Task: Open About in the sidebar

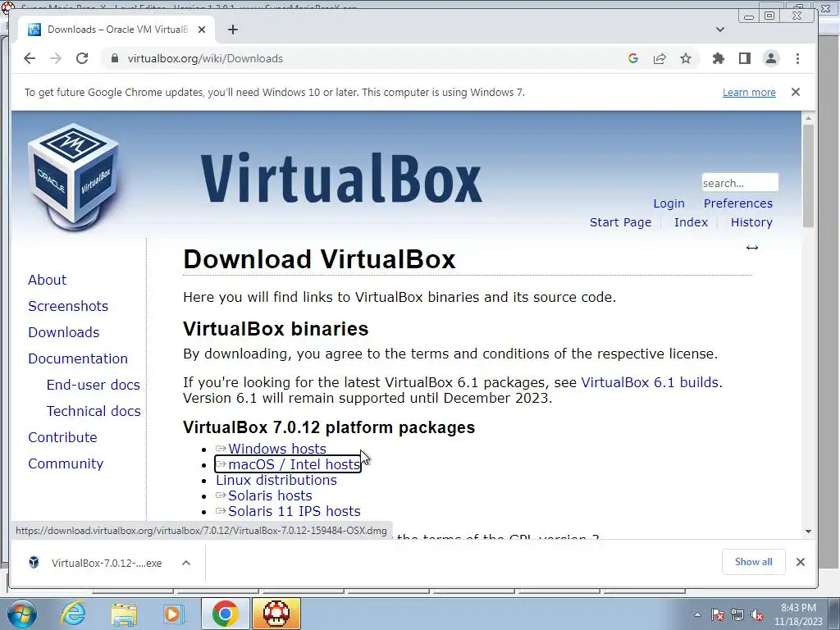Action: [47, 280]
